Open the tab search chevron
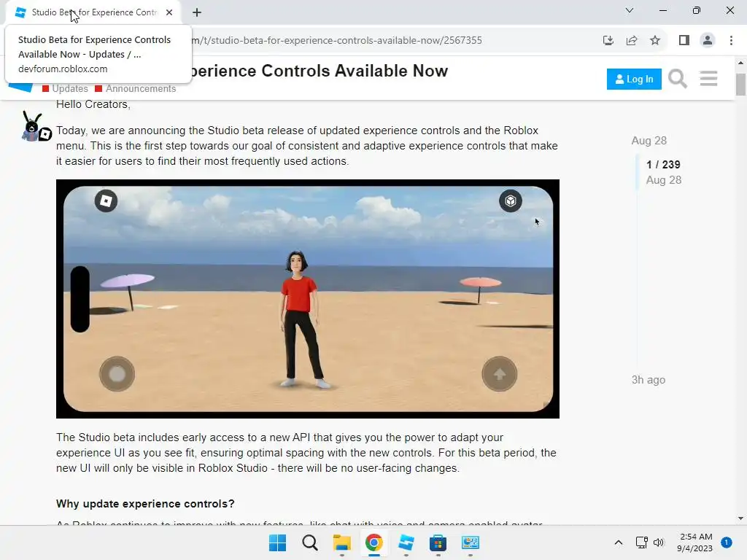This screenshot has width=747, height=560. coord(630,10)
